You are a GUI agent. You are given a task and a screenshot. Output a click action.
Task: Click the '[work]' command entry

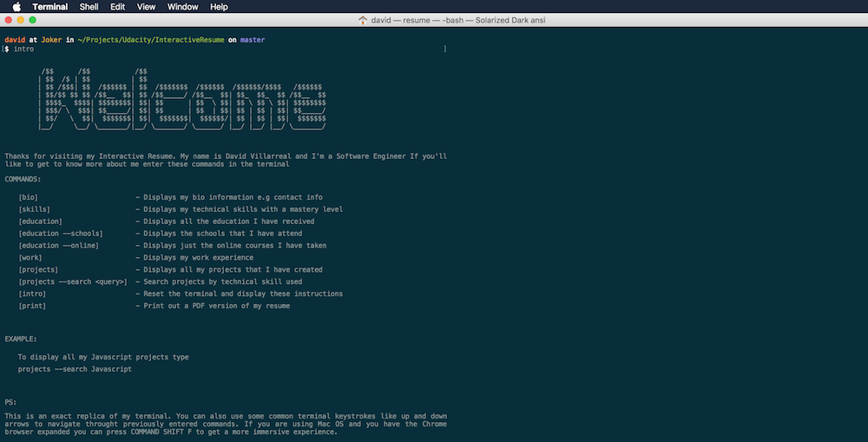(x=30, y=258)
